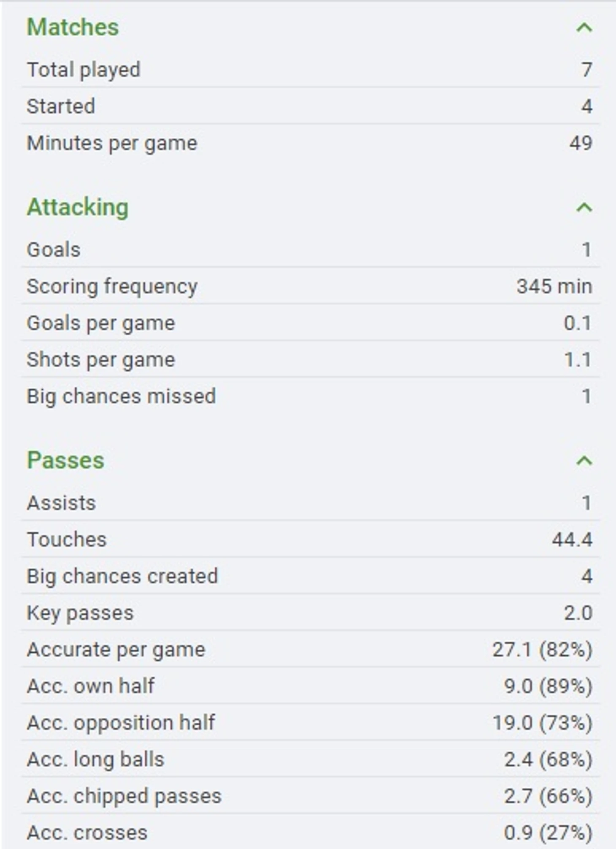This screenshot has height=849, width=616.
Task: Select the Goals stat row
Action: click(x=310, y=250)
